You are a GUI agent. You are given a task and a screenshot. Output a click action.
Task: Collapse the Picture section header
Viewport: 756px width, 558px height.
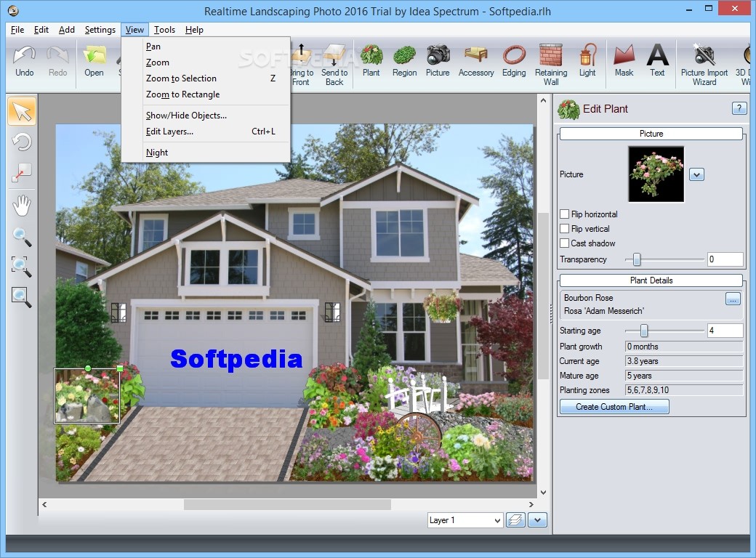click(651, 134)
